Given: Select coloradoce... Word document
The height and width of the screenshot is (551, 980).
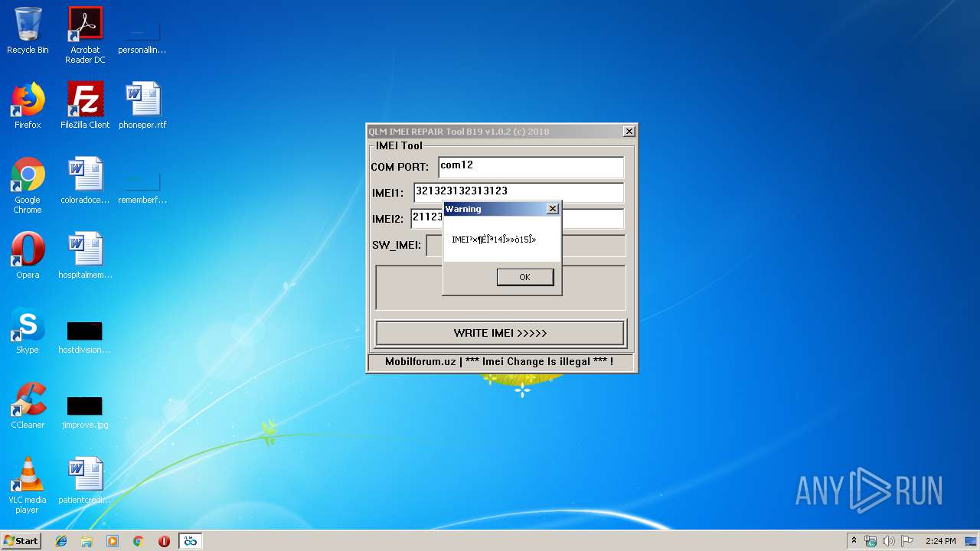Looking at the screenshot, I should click(85, 181).
